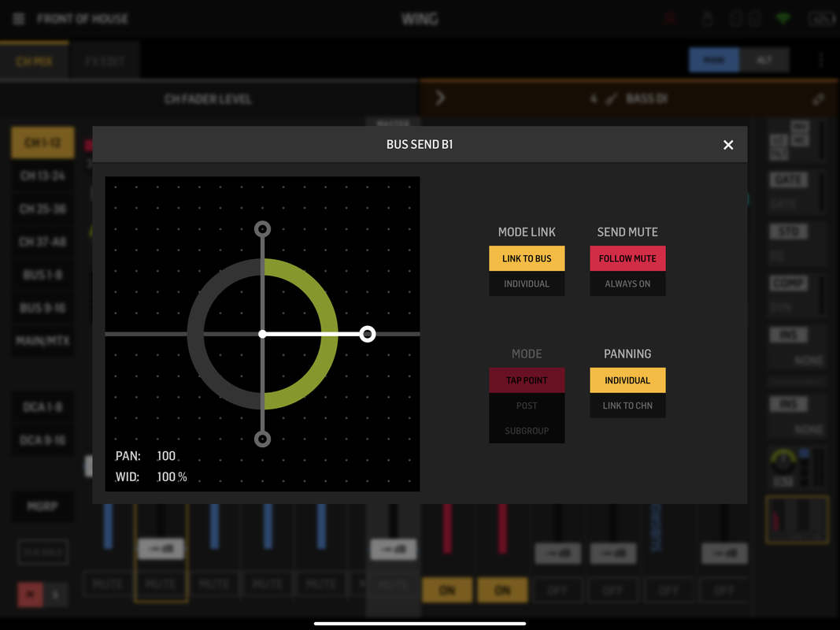
Task: Select the ALT toggle button
Action: [764, 60]
